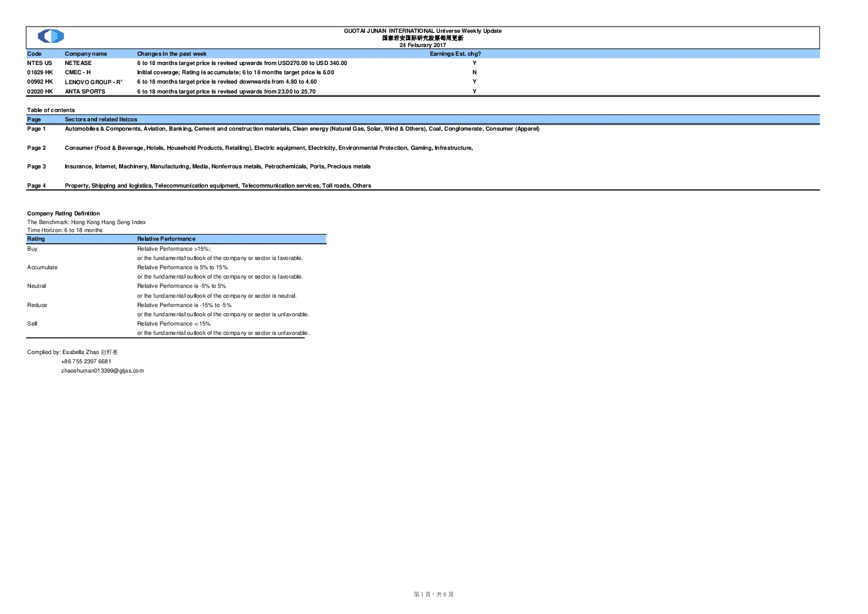The width and height of the screenshot is (868, 614).
Task: Click the company name LENOVO GROUP - R
Action: tap(93, 82)
